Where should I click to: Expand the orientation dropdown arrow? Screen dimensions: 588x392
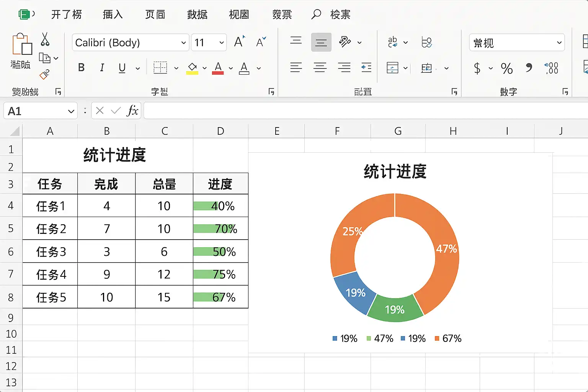pyautogui.click(x=359, y=42)
